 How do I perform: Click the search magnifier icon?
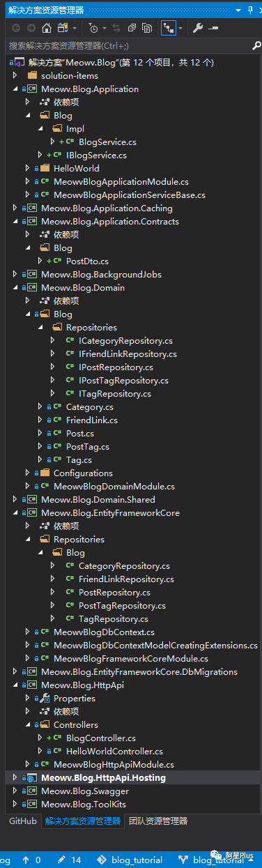pos(256,45)
